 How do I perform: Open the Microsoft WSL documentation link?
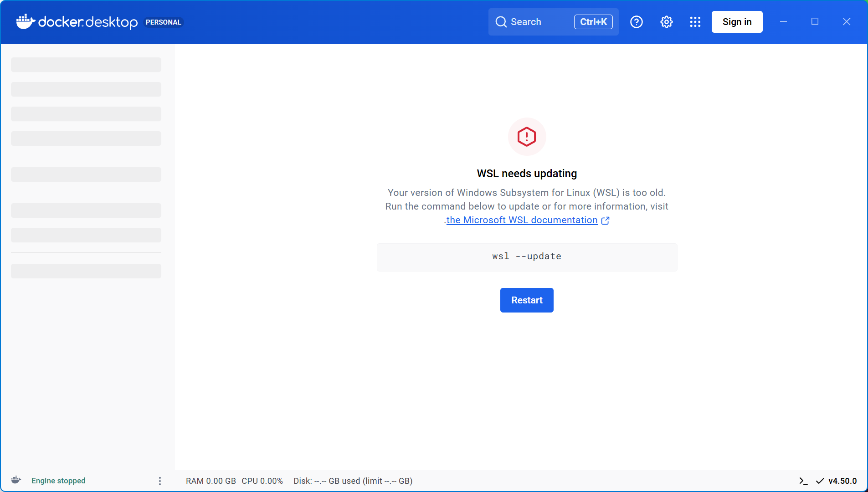[523, 220]
